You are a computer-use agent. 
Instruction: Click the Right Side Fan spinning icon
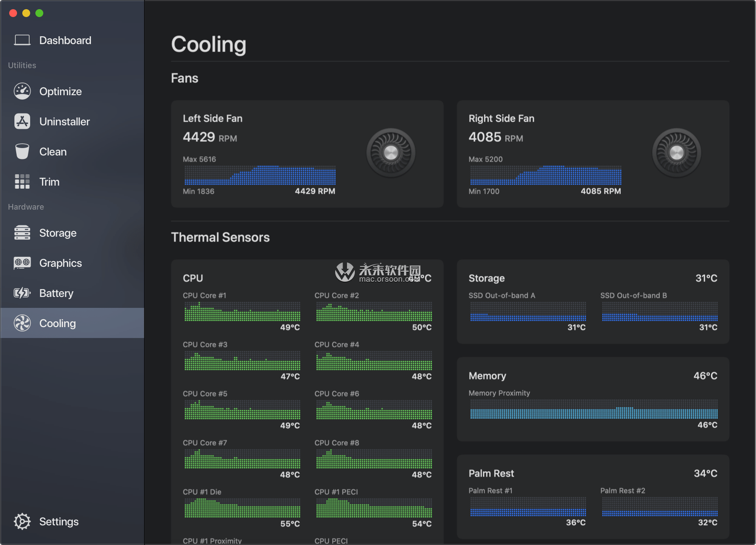[676, 153]
